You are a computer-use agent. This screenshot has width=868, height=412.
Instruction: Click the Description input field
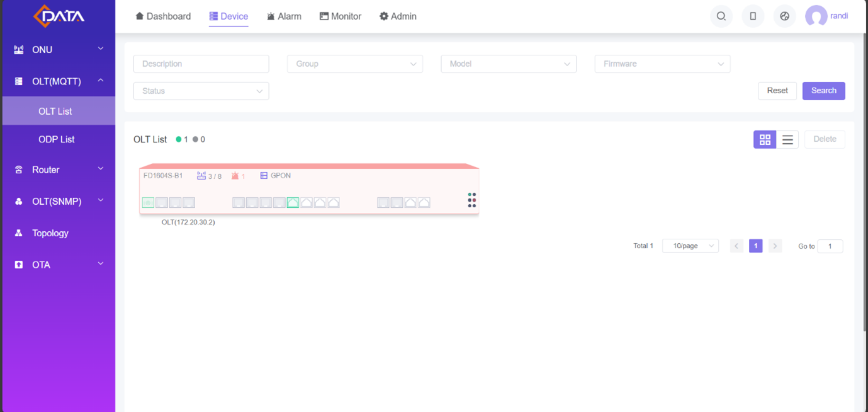[201, 64]
